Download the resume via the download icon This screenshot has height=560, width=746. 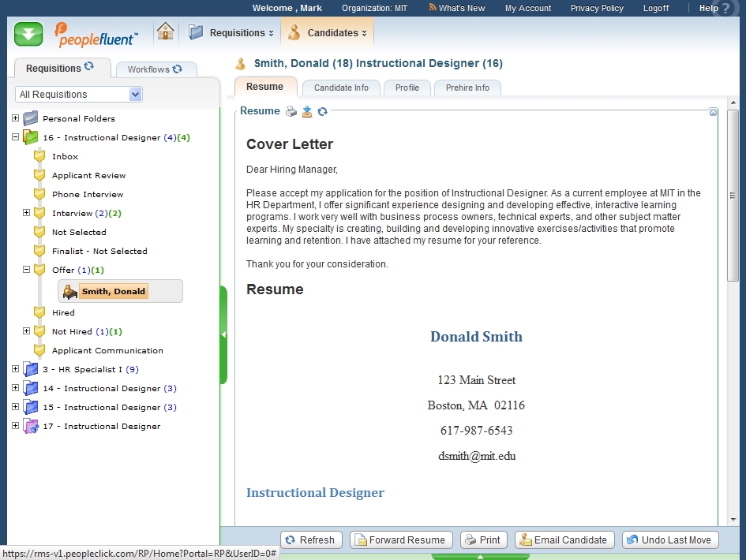click(307, 112)
